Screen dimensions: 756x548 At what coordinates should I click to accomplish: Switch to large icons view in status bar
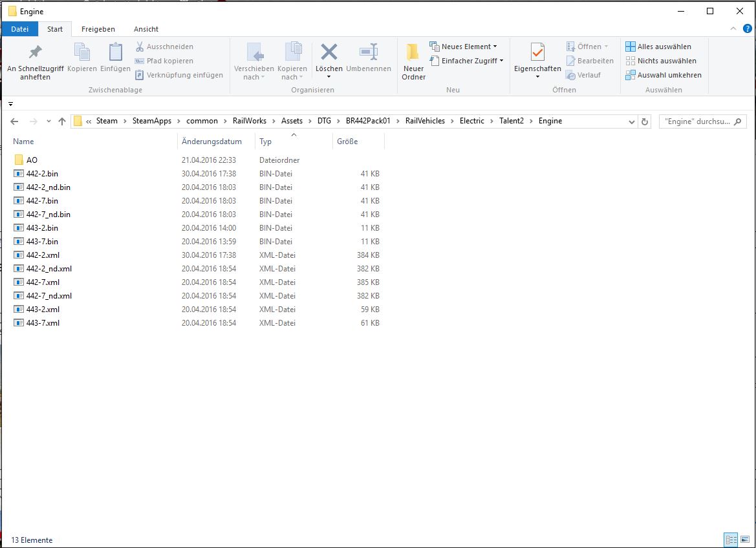745,540
